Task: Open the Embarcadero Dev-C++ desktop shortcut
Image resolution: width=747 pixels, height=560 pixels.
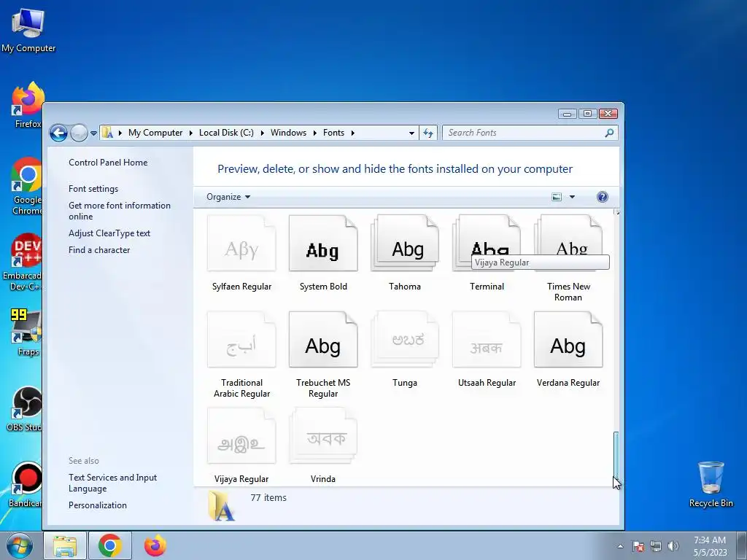Action: pyautogui.click(x=23, y=262)
